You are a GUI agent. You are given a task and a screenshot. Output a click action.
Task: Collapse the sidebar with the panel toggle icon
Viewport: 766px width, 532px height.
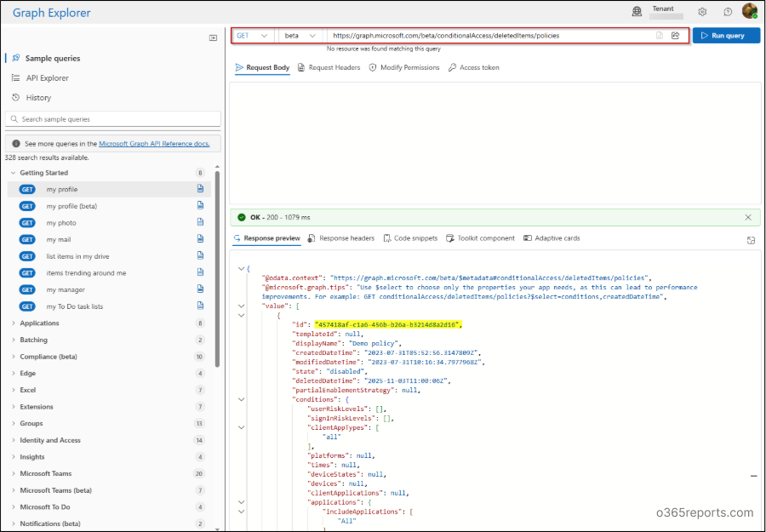[x=213, y=37]
